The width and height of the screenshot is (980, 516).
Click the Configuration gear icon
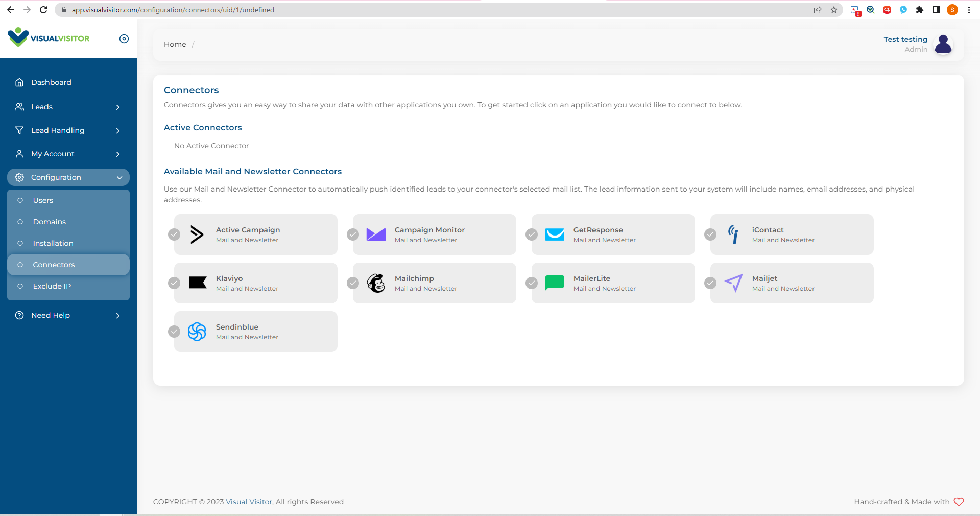click(19, 177)
